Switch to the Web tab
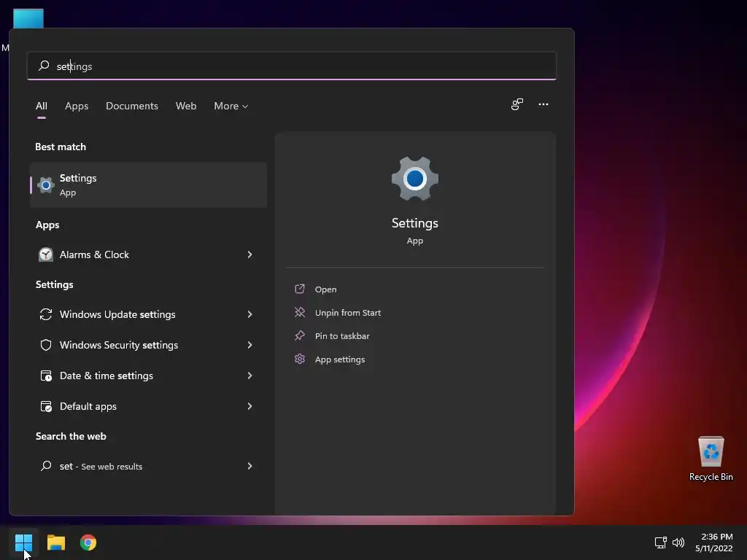This screenshot has width=747, height=560. pos(186,106)
